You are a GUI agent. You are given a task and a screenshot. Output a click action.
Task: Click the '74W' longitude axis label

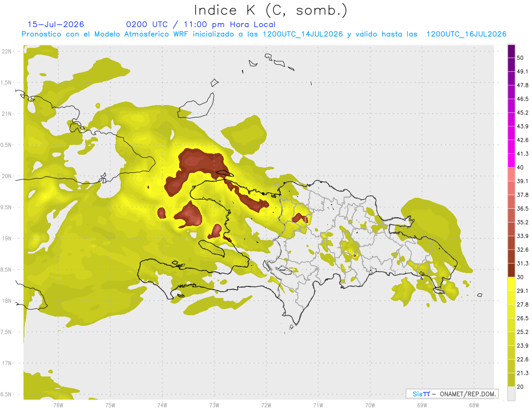pos(162,405)
